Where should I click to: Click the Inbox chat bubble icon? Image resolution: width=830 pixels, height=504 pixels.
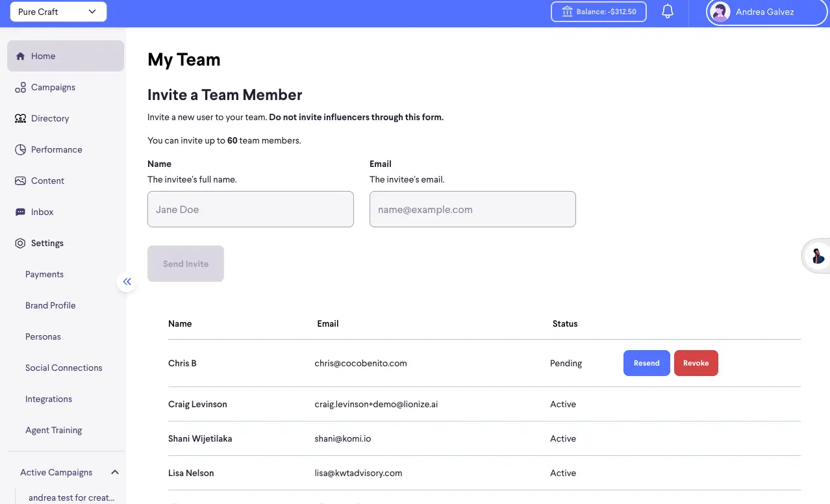tap(20, 212)
